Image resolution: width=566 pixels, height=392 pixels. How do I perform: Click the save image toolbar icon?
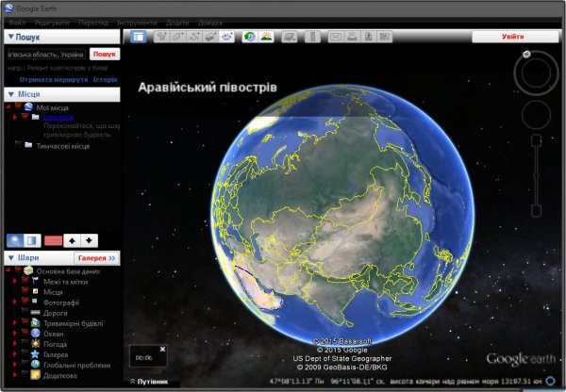pyautogui.click(x=368, y=37)
